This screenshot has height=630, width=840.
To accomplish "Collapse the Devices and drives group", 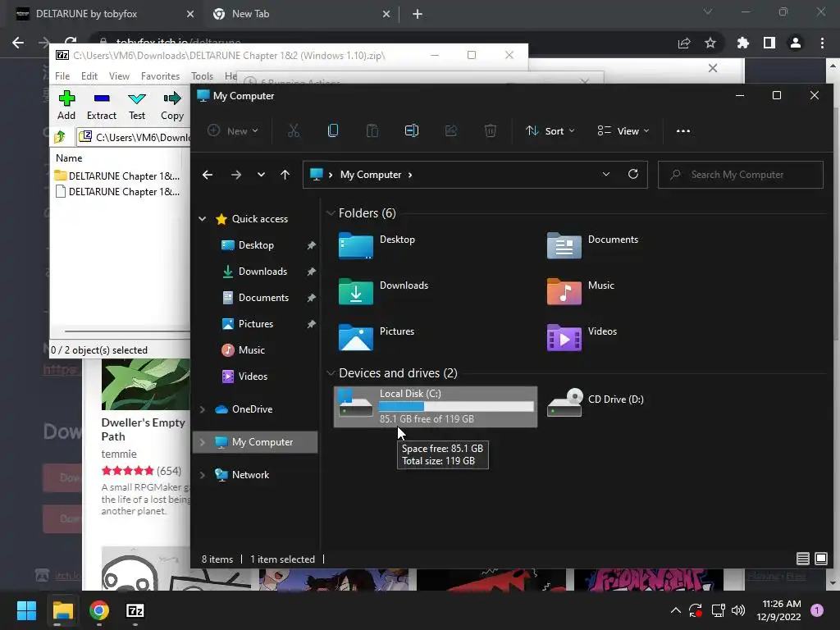I will coord(331,373).
